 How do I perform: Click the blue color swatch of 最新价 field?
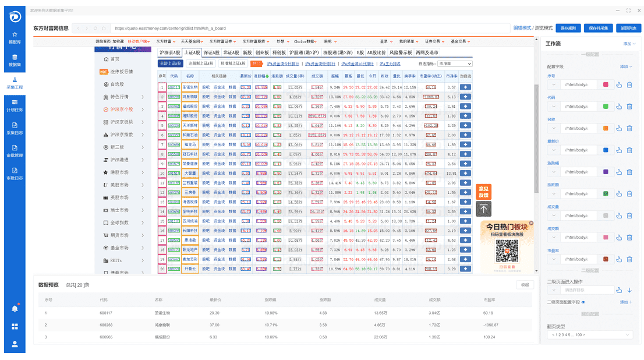(606, 150)
